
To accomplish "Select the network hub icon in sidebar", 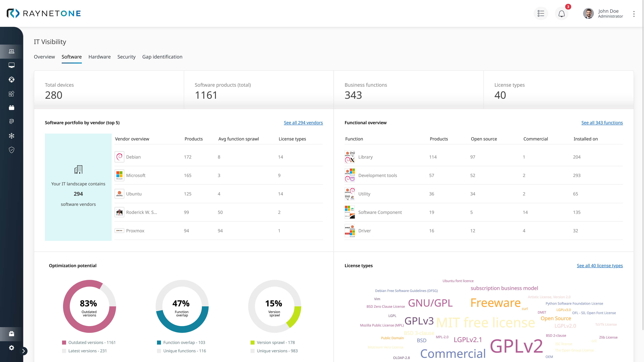I will tap(11, 136).
